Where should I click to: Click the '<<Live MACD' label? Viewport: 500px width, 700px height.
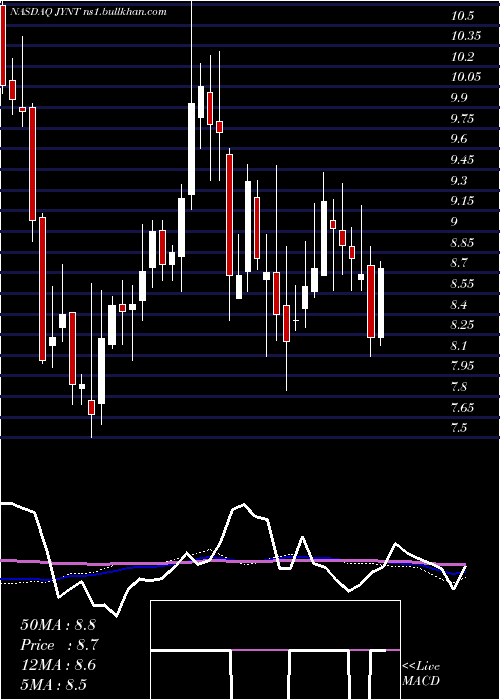(421, 674)
